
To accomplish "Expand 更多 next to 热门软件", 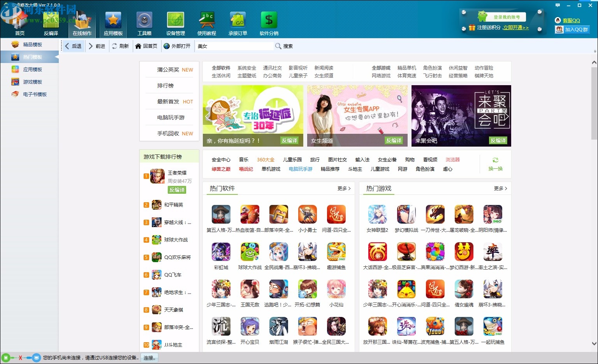I will [x=343, y=188].
